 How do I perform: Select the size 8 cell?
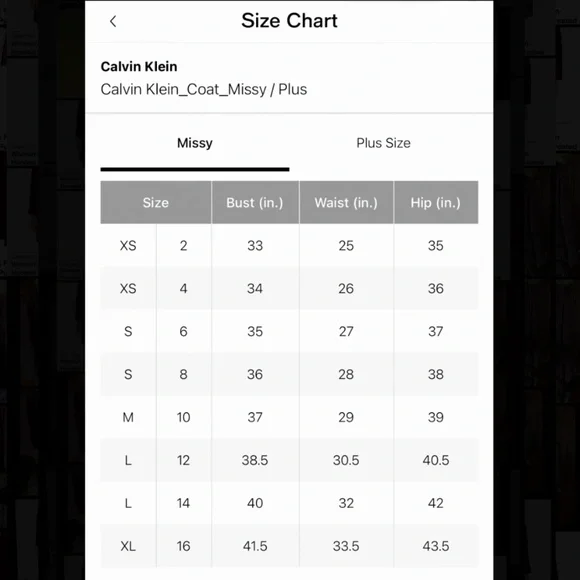[183, 374]
